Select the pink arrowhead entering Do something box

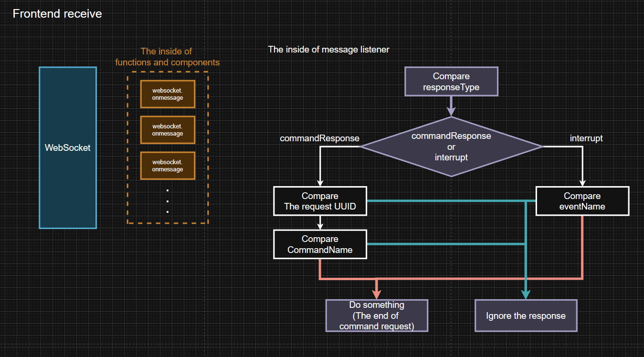coord(377,294)
